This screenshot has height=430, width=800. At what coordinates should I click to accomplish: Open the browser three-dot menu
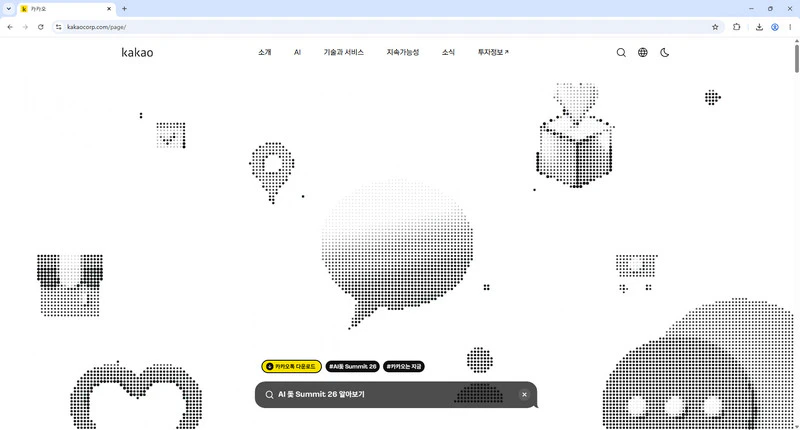(790, 27)
